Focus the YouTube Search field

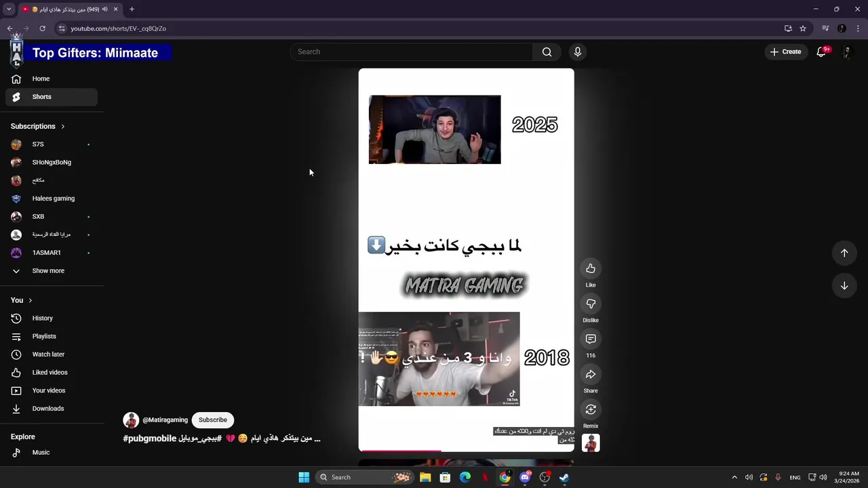(412, 52)
